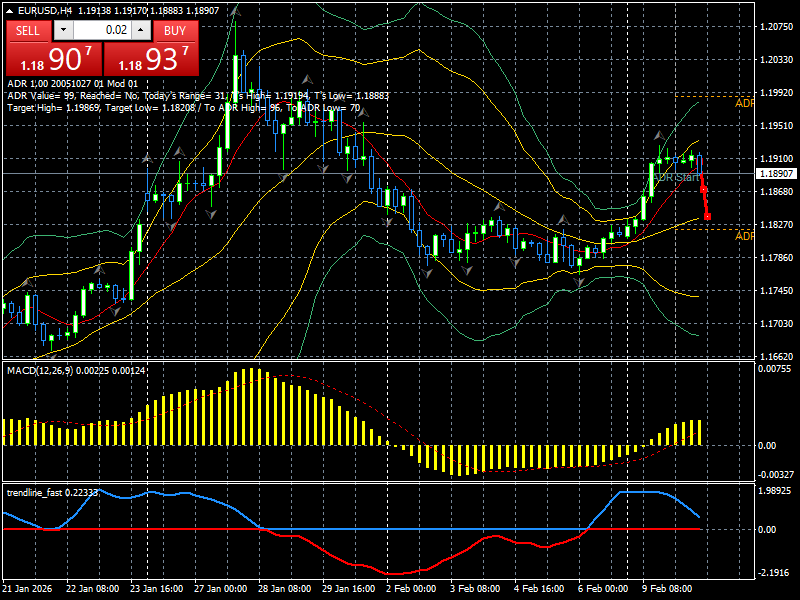The height and width of the screenshot is (600, 800).
Task: Click the upper red forecast square marker
Action: pos(704,189)
